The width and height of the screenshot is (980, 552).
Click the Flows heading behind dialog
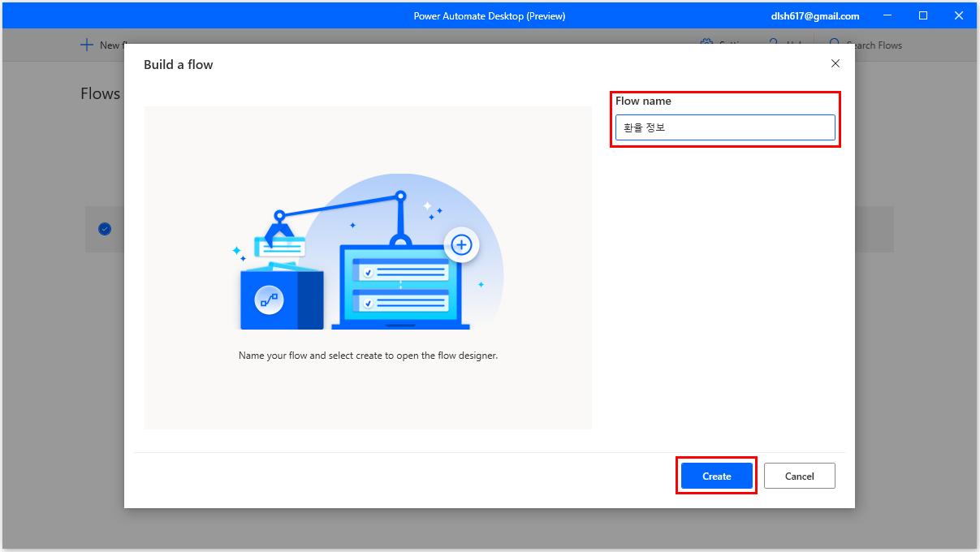click(x=101, y=93)
